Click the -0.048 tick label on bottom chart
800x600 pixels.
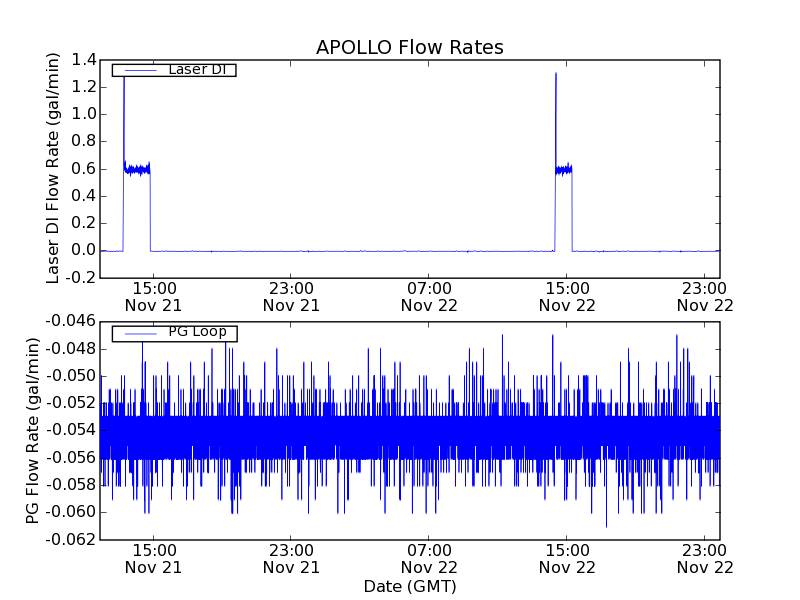[x=70, y=349]
